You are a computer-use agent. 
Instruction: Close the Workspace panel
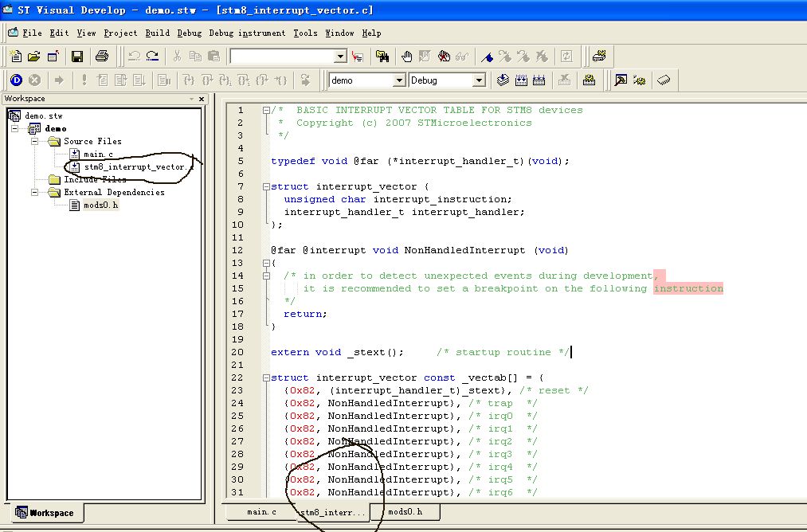202,99
